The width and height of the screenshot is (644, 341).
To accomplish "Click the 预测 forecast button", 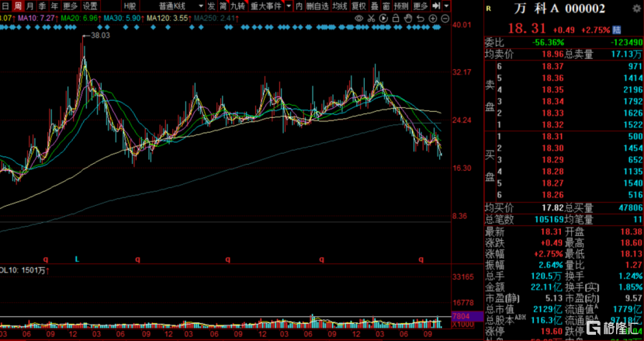I will point(401,5).
